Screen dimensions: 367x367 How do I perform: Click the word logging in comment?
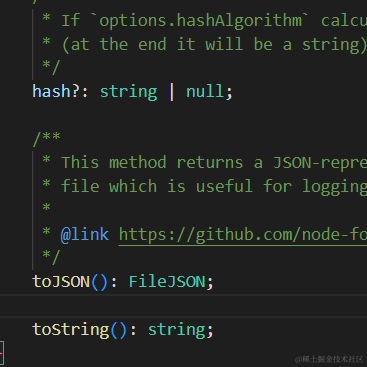pos(334,187)
